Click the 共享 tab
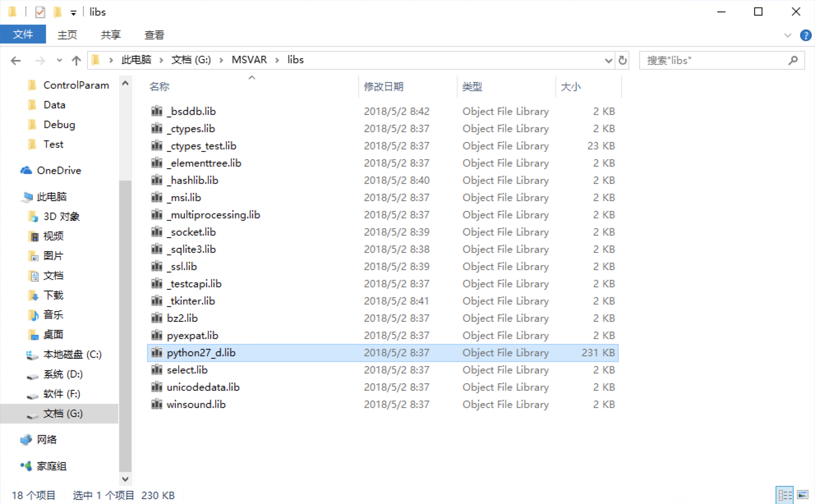The image size is (815, 504). tap(111, 34)
